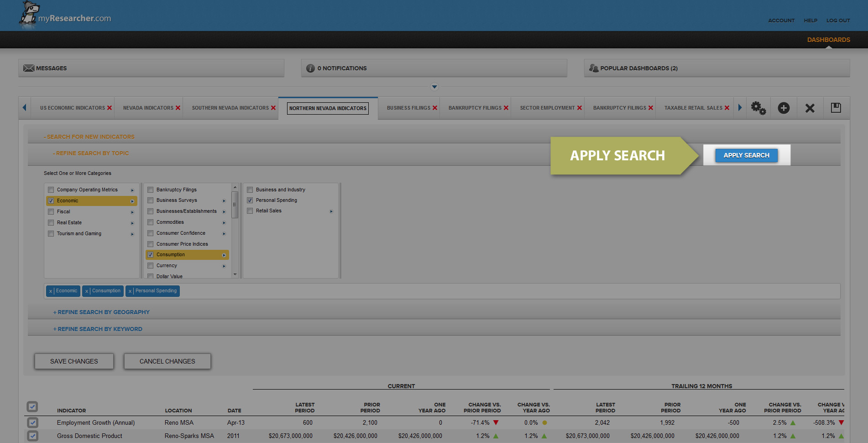Check the Real Estate checkbox
Screen dimensions: 868x443
(x=51, y=223)
